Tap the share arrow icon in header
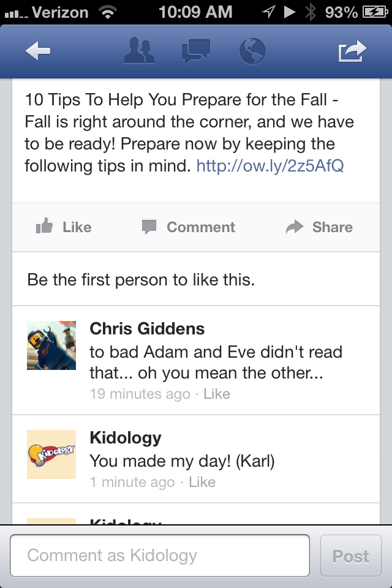The width and height of the screenshot is (392, 588). click(352, 51)
